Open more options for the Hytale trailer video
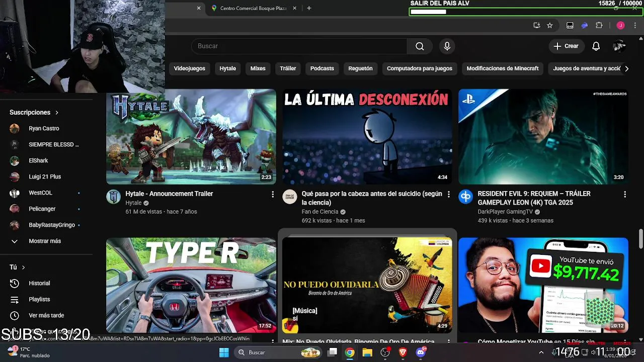 273,194
